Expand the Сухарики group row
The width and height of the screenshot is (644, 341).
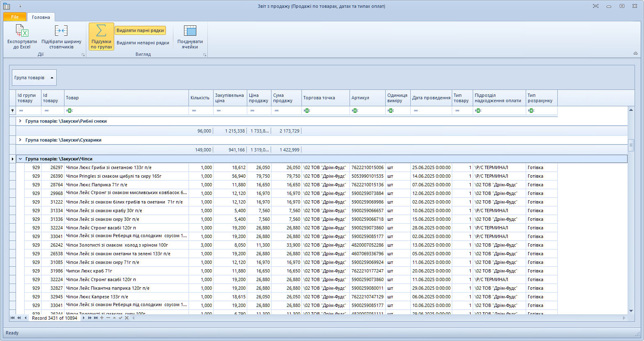20,140
